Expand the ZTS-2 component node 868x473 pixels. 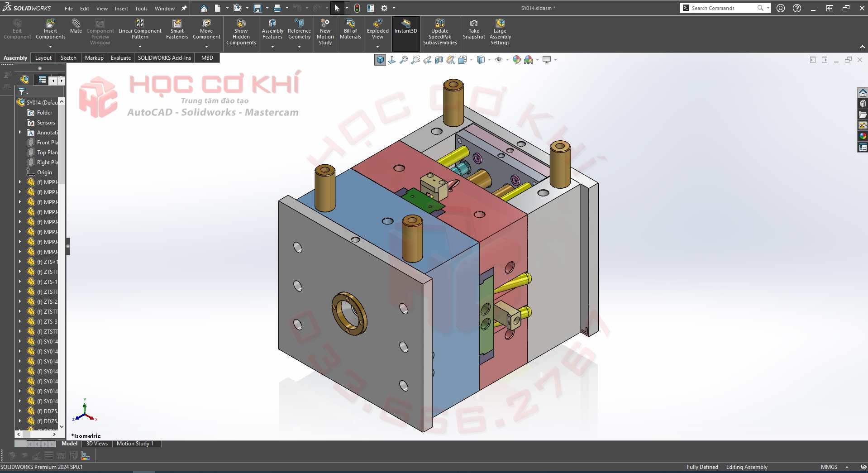tap(20, 302)
